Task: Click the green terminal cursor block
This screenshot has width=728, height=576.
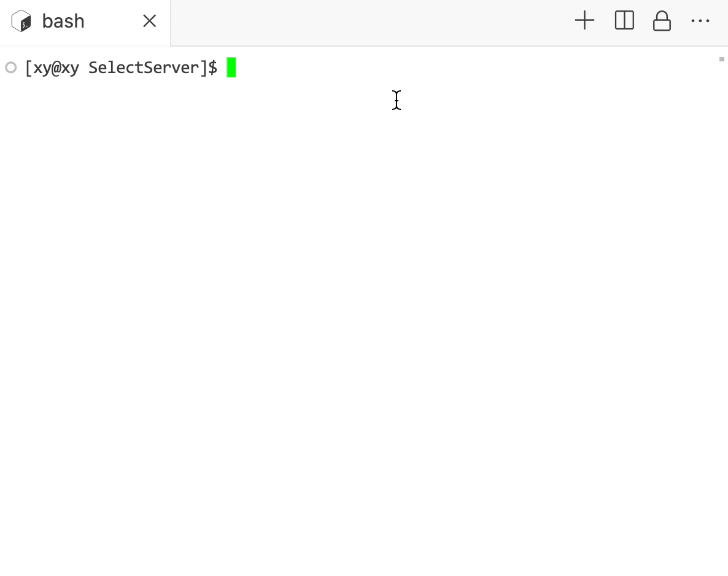Action: click(231, 68)
